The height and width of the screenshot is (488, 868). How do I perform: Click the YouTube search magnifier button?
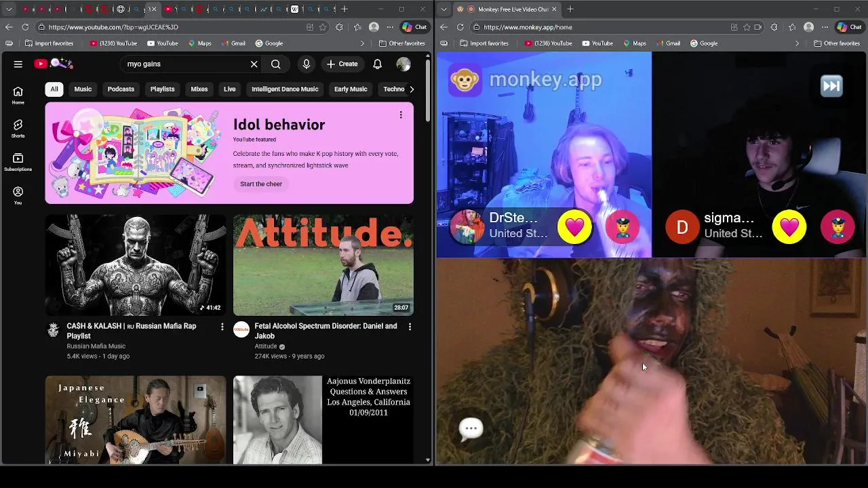(x=276, y=64)
